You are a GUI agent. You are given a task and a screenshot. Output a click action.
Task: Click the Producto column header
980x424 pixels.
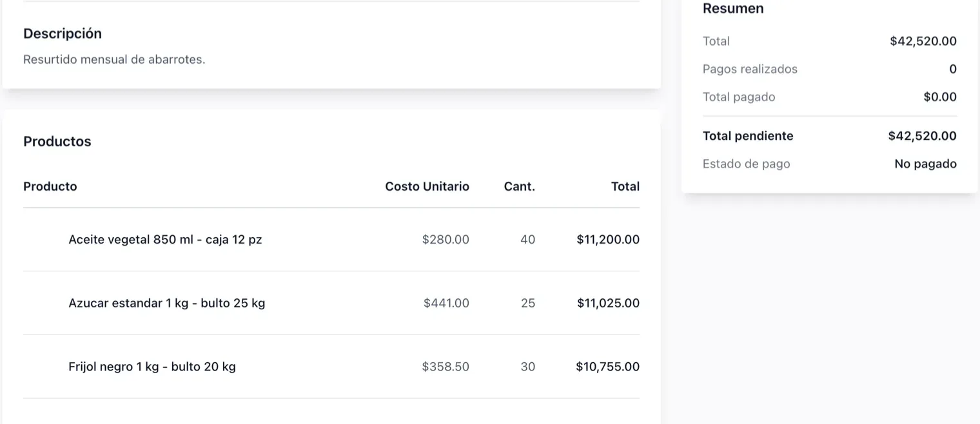(50, 186)
